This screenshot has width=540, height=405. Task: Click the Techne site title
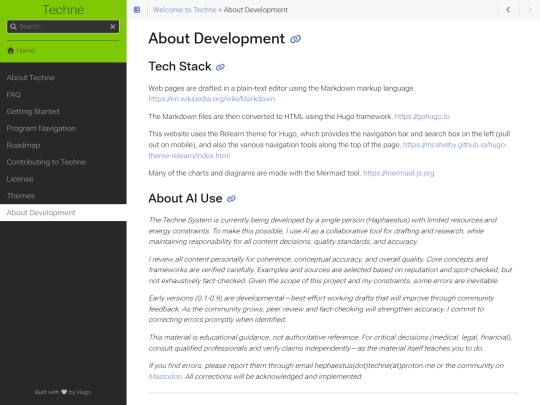coord(63,10)
